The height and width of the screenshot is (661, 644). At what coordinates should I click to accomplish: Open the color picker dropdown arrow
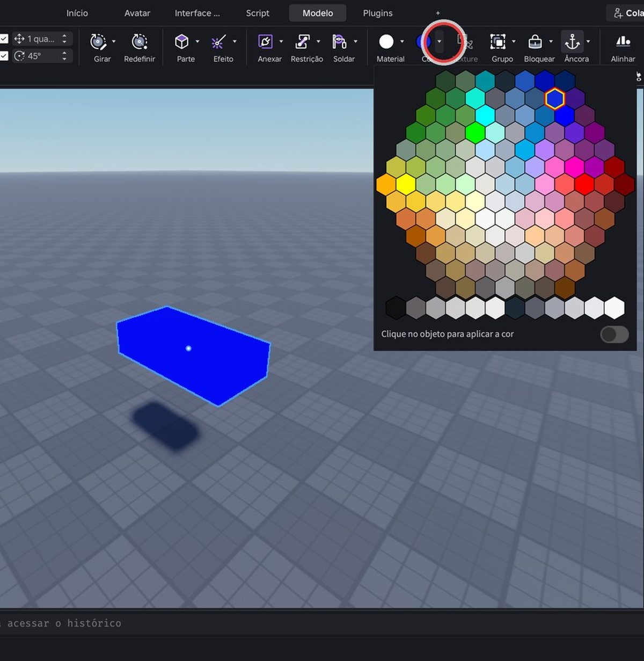pyautogui.click(x=439, y=41)
